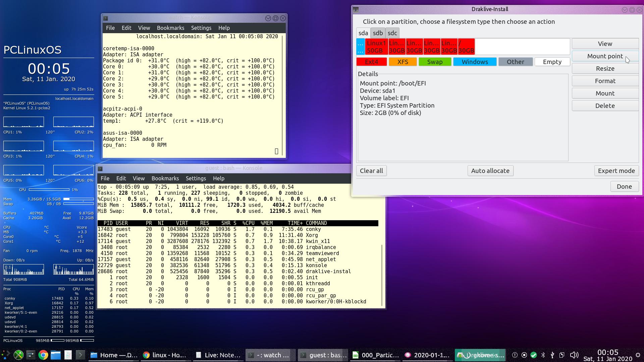
Task: Click the View button in Draklive-Install
Action: [605, 44]
